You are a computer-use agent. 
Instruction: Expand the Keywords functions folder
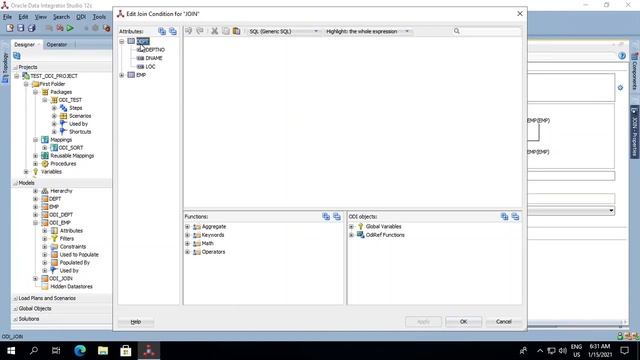pyautogui.click(x=187, y=235)
